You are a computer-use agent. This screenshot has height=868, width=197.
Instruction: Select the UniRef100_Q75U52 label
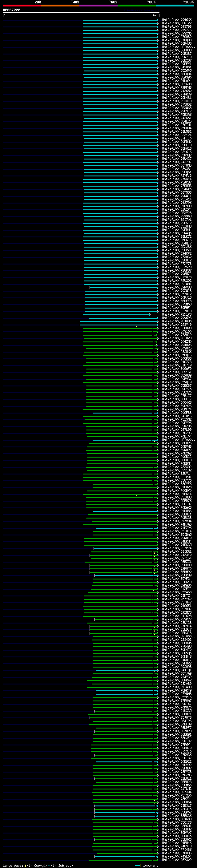click(177, 104)
